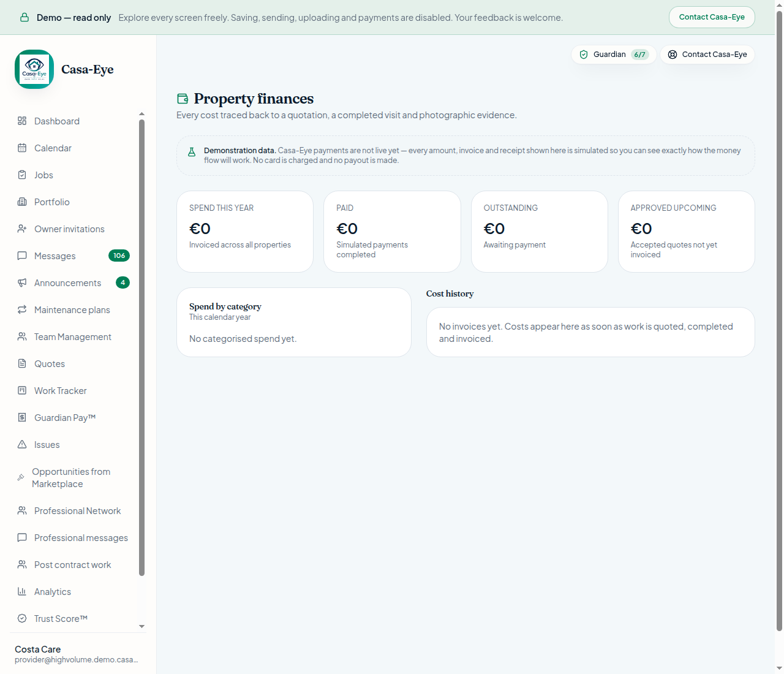Click the Casa-Eye logo image
Image resolution: width=784 pixels, height=674 pixels.
click(34, 69)
